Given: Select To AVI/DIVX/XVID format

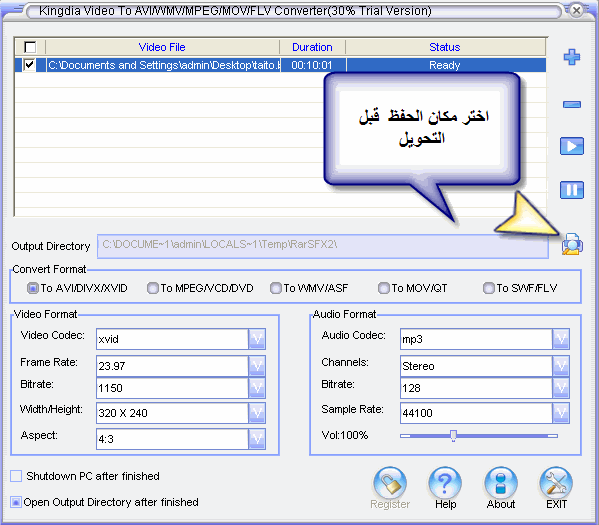Looking at the screenshot, I should [33, 288].
